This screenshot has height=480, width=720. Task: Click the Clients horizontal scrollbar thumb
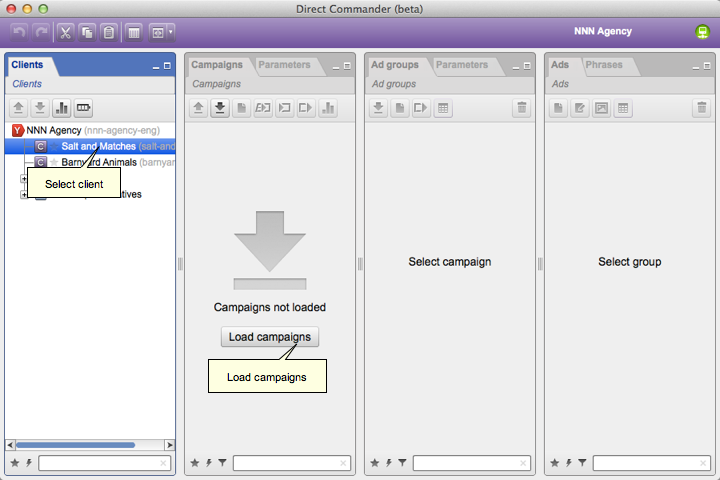pyautogui.click(x=75, y=445)
